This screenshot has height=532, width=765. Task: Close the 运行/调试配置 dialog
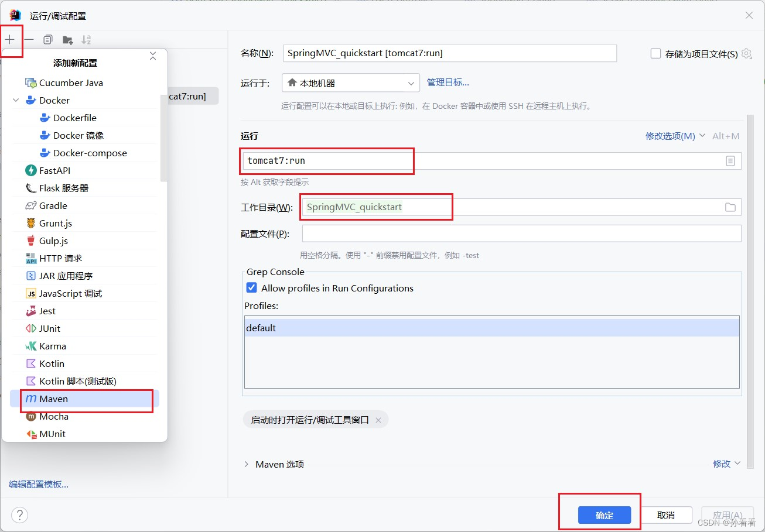click(749, 15)
